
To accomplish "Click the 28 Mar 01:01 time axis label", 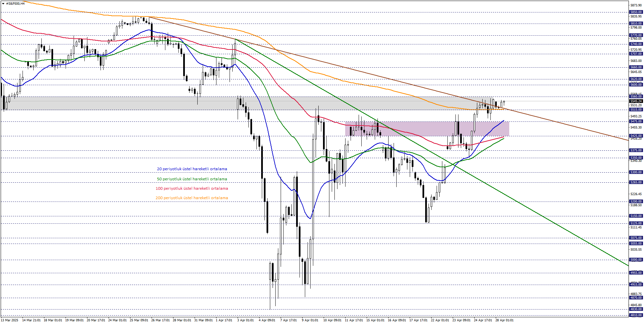I will pos(182,320).
